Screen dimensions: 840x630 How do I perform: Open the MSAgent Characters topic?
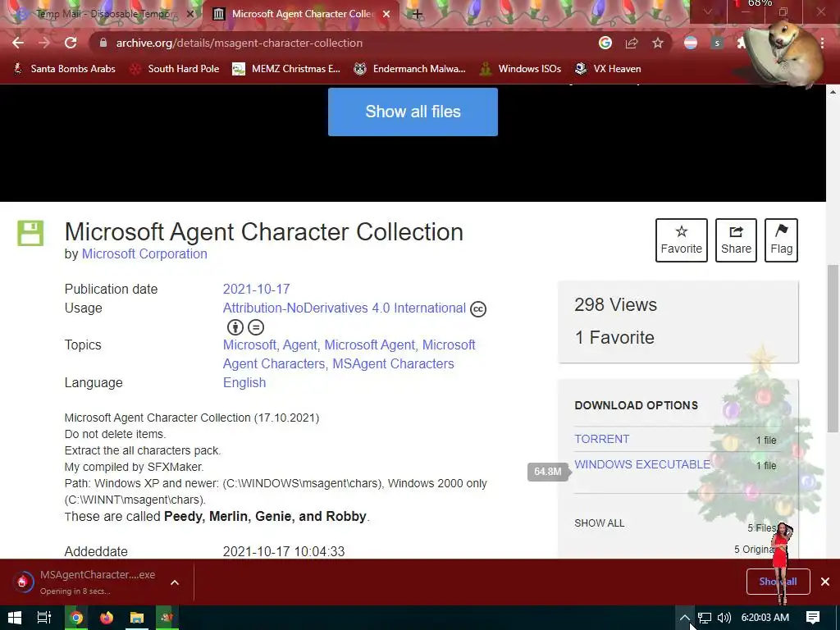[393, 363]
